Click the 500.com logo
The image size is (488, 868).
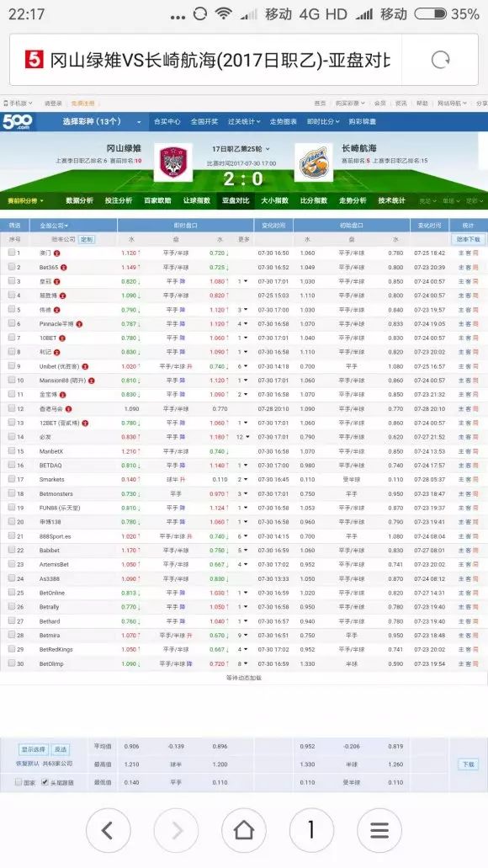[x=17, y=122]
